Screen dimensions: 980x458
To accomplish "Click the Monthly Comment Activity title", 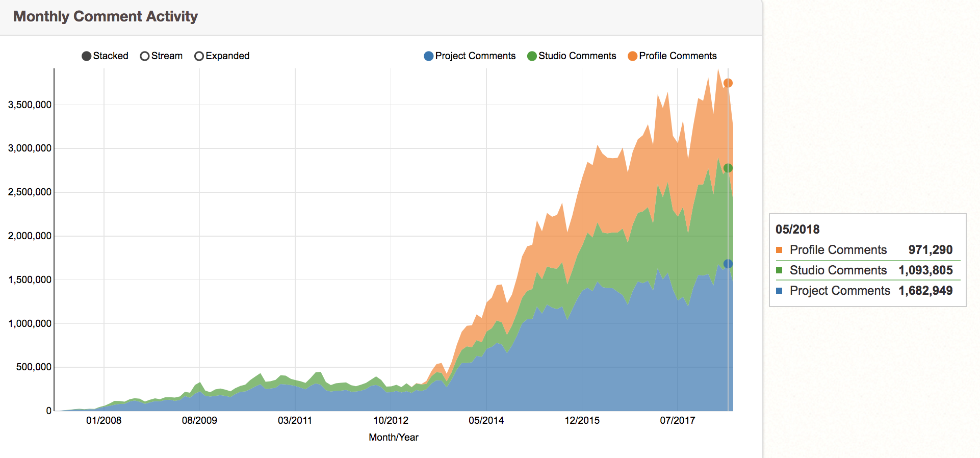I will (x=106, y=16).
